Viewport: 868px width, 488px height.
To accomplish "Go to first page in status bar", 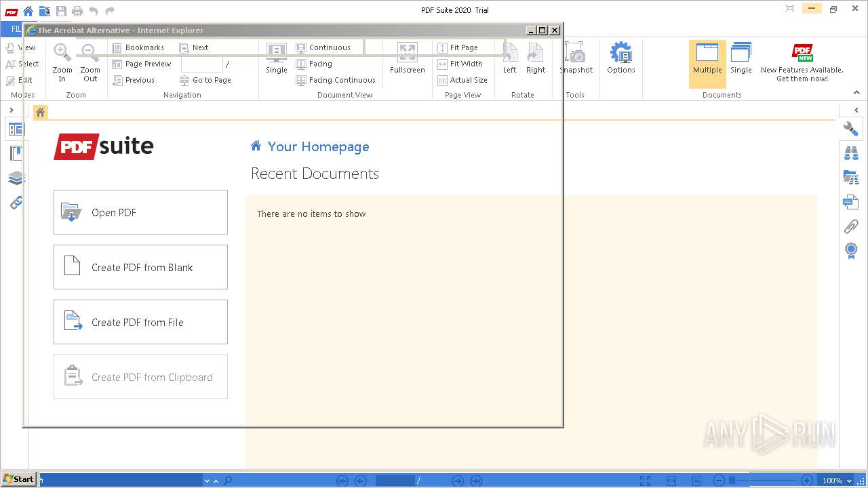I will tap(342, 481).
